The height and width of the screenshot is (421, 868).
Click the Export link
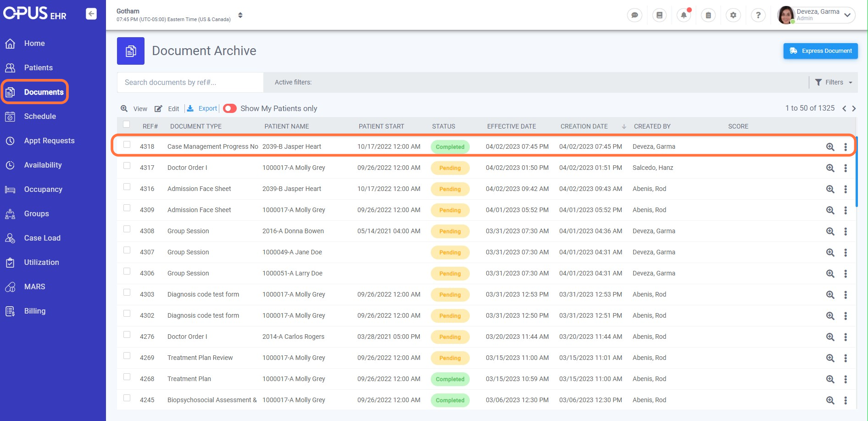[x=202, y=108]
